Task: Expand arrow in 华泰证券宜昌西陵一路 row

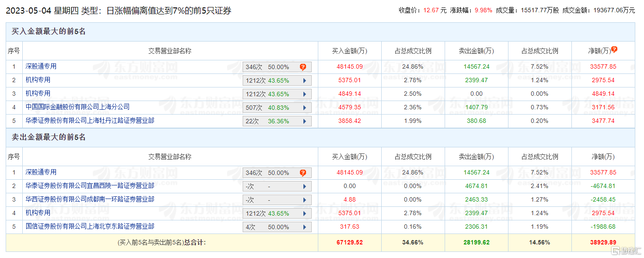Action: coord(305,186)
